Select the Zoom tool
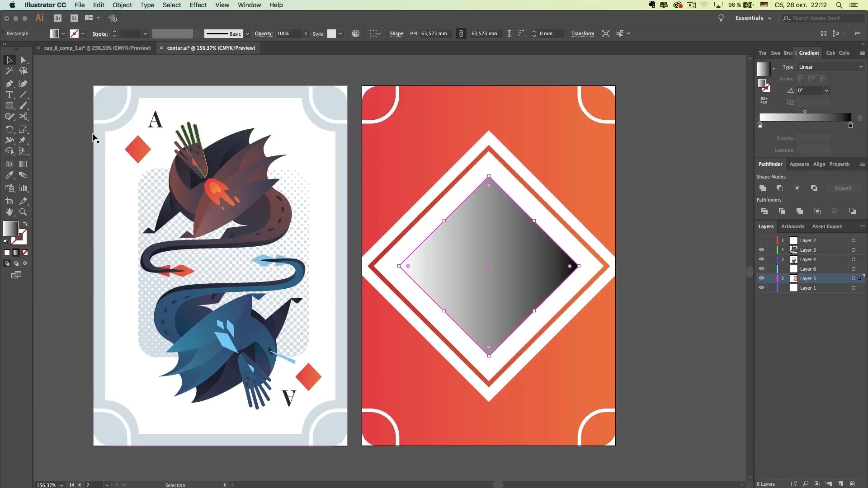Viewport: 868px width, 488px height. click(23, 212)
